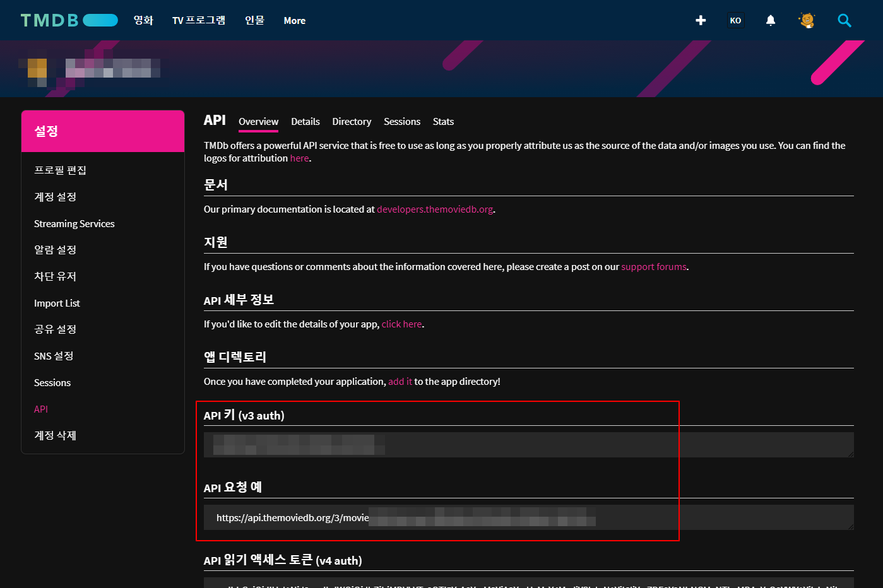Click the 지원 section heading
This screenshot has width=883, height=588.
pyautogui.click(x=215, y=242)
